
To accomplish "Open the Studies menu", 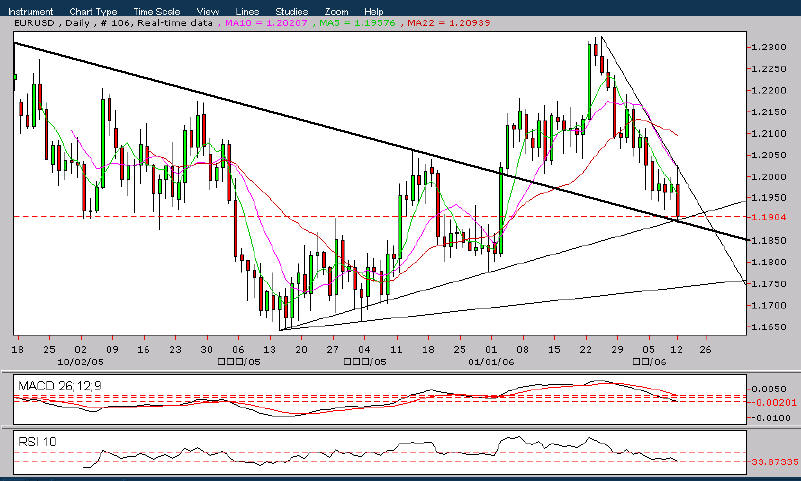I will 292,11.
